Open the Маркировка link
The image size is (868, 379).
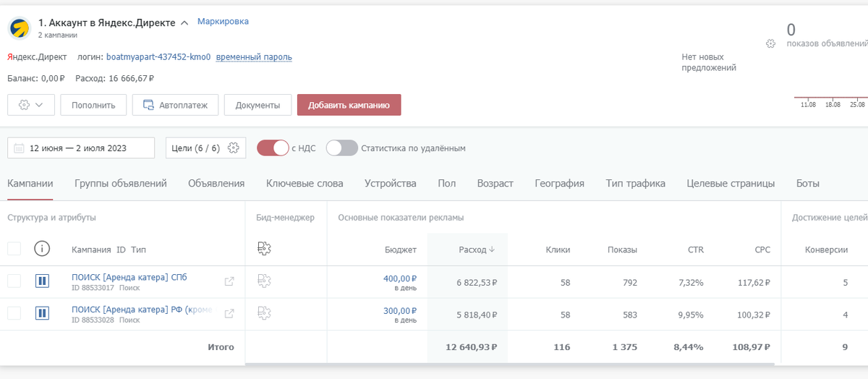click(223, 22)
